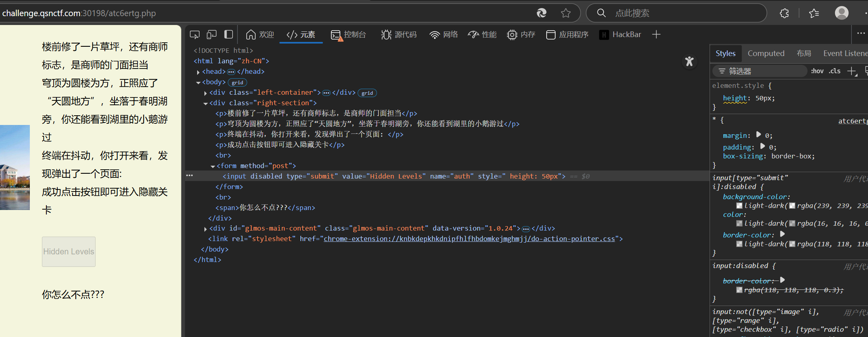This screenshot has height=337, width=868.
Task: Switch to the Elements (元素) tab
Action: point(301,35)
